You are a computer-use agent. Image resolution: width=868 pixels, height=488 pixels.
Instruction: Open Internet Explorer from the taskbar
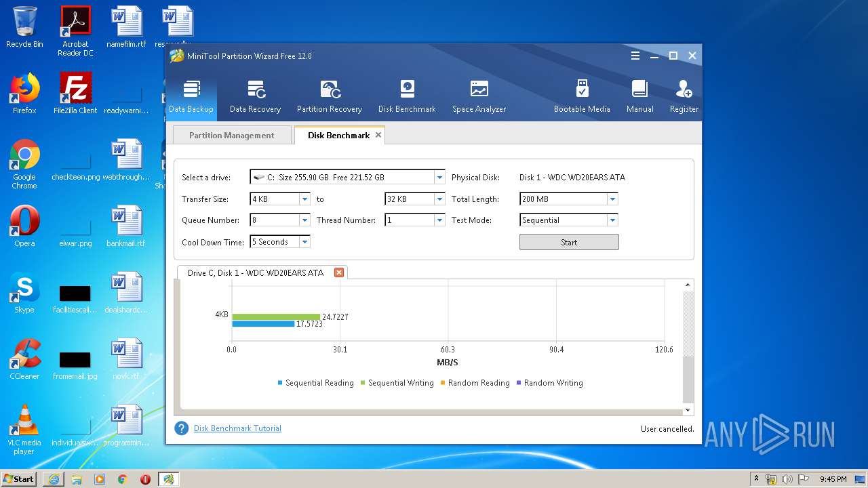pos(54,479)
